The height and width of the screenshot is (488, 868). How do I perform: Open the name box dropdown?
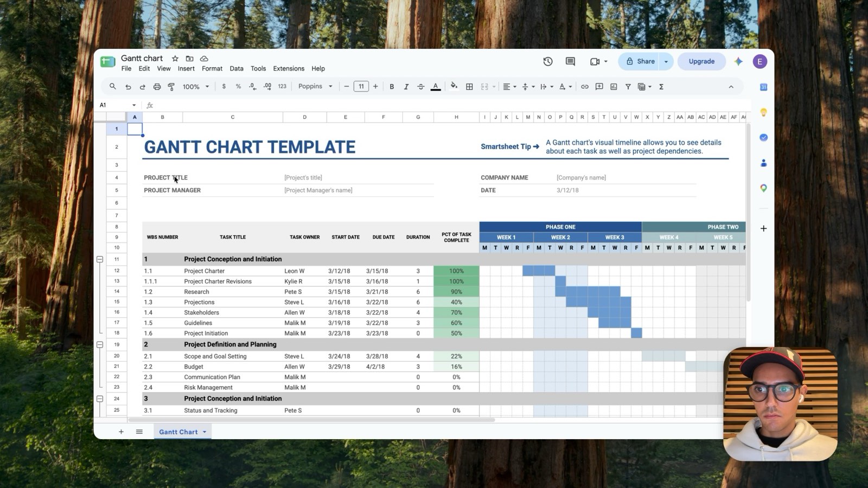pos(134,105)
